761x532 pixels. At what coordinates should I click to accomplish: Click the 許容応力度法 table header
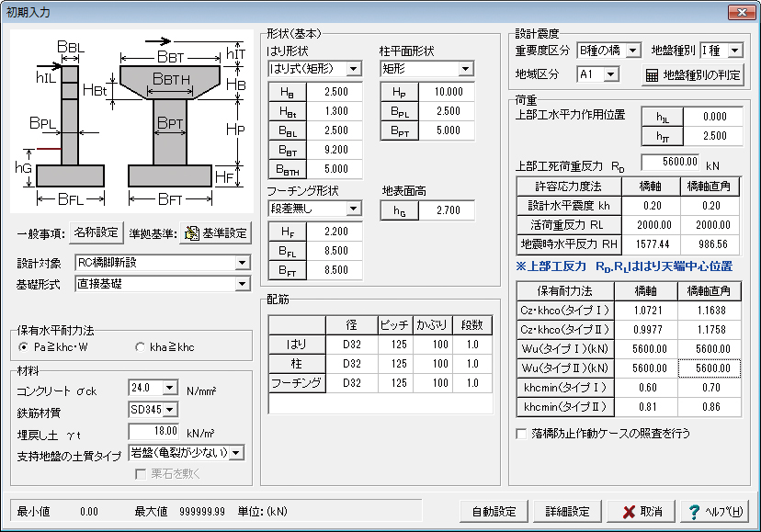click(x=569, y=187)
